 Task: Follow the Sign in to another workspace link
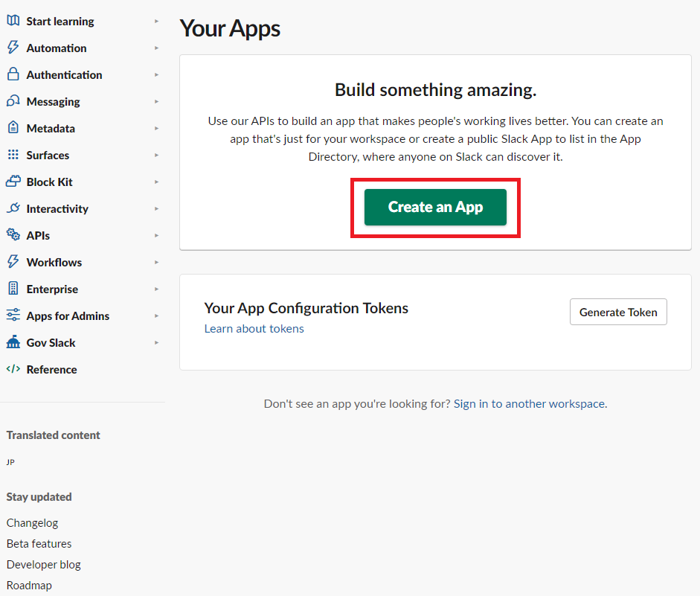click(x=530, y=403)
